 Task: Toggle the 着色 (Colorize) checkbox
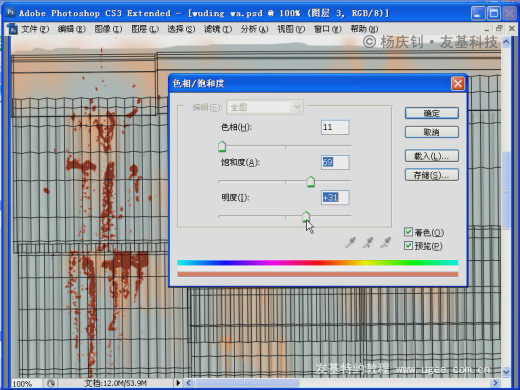pos(408,232)
